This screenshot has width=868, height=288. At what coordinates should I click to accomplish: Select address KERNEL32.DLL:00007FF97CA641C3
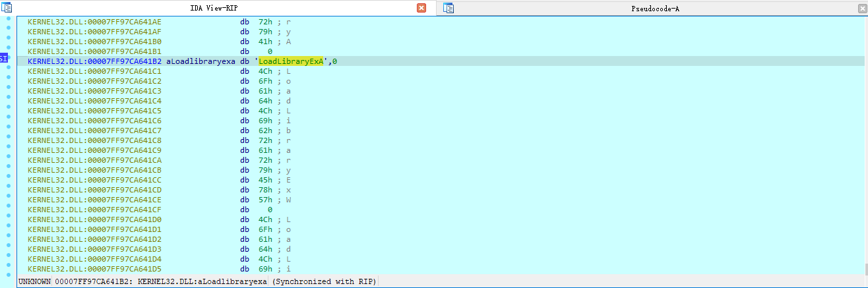95,91
